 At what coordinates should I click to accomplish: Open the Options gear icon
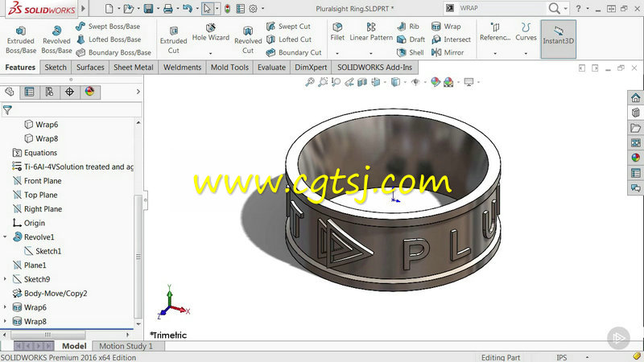click(x=253, y=8)
